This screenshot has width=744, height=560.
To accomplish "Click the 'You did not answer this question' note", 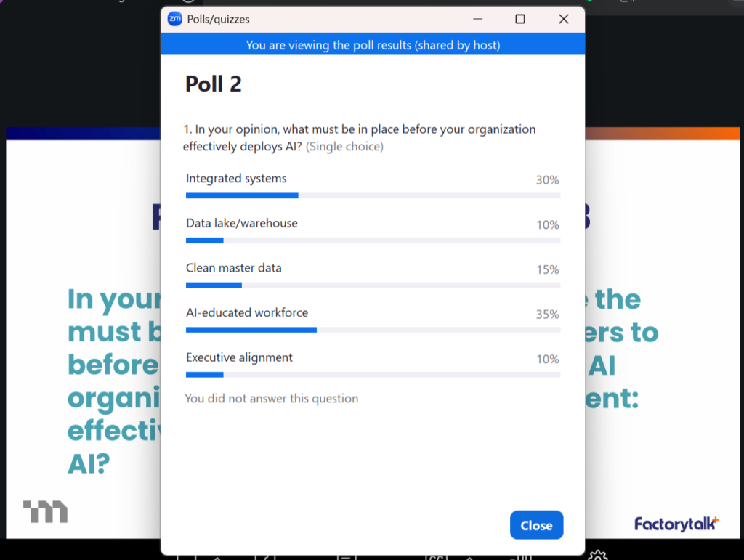I will pos(271,399).
